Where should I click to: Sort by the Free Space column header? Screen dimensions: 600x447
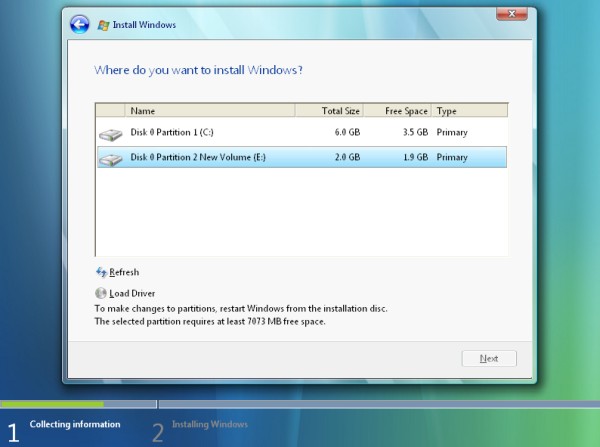coord(397,111)
